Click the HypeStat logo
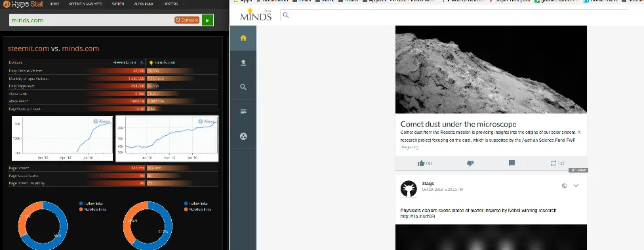The width and height of the screenshot is (644, 250). click(23, 4)
